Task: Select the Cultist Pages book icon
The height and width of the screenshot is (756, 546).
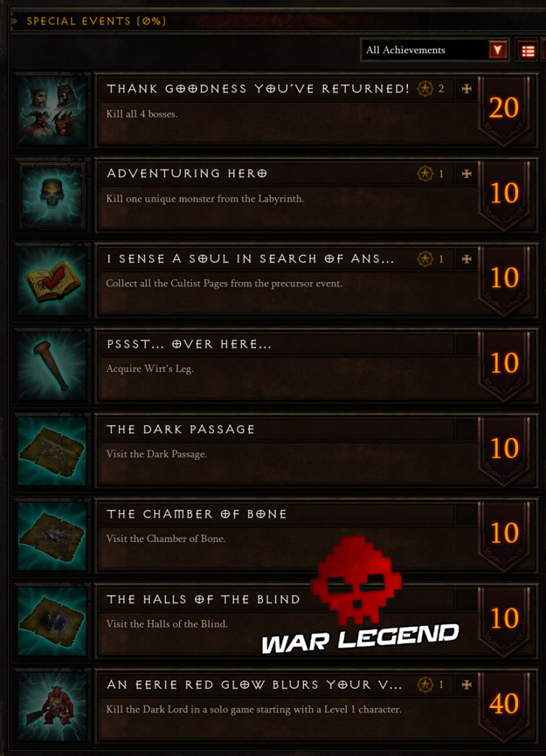Action: pos(52,281)
